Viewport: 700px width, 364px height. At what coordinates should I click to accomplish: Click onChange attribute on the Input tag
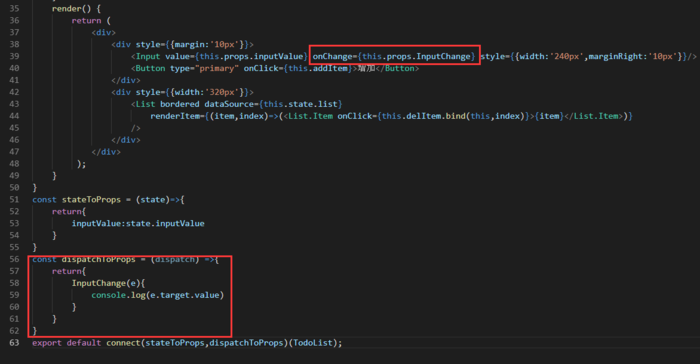[332, 56]
